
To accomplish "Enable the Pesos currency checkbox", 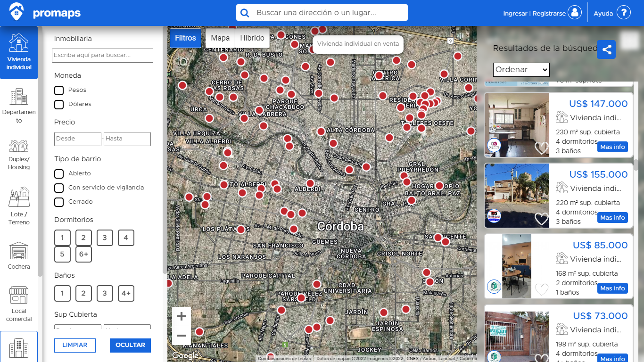I will [59, 90].
